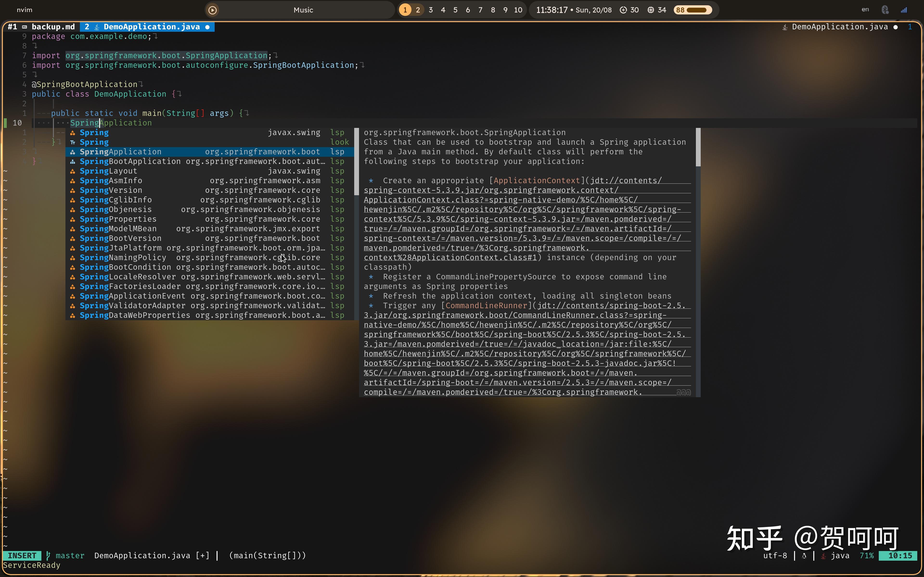Switch to the backup.md tab
This screenshot has width=924, height=577.
(x=53, y=27)
